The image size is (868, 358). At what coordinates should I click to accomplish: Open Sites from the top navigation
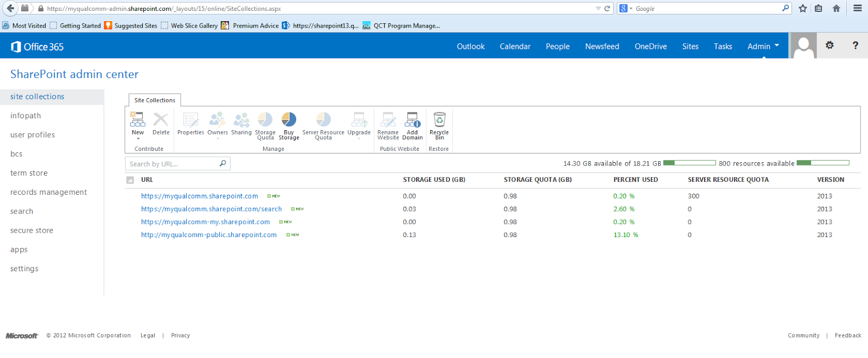pos(690,47)
